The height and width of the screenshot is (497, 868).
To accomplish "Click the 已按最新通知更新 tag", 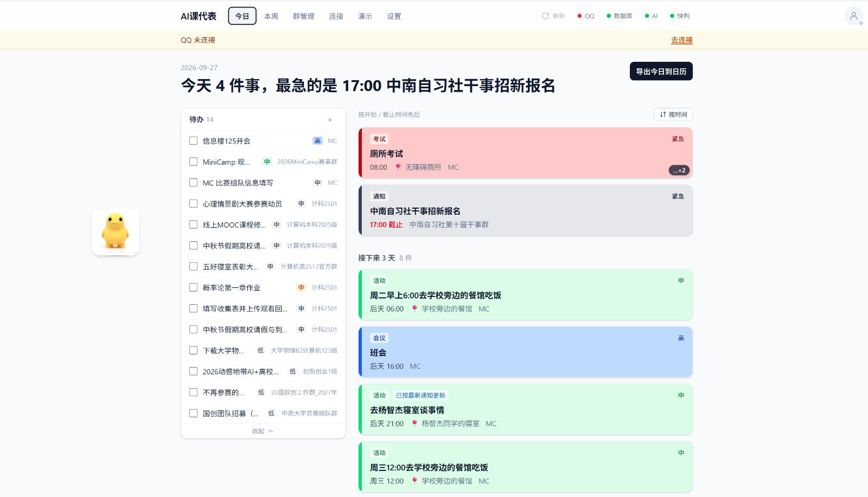I will pos(420,395).
